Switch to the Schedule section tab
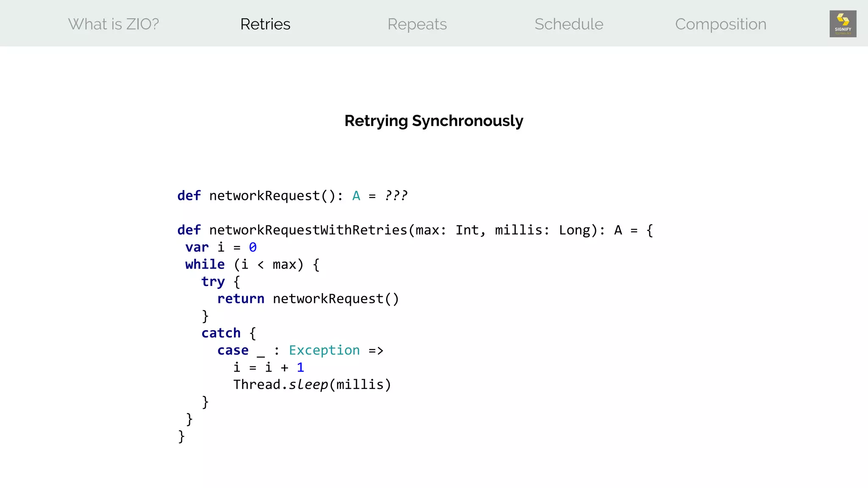The width and height of the screenshot is (868, 488). [x=569, y=24]
